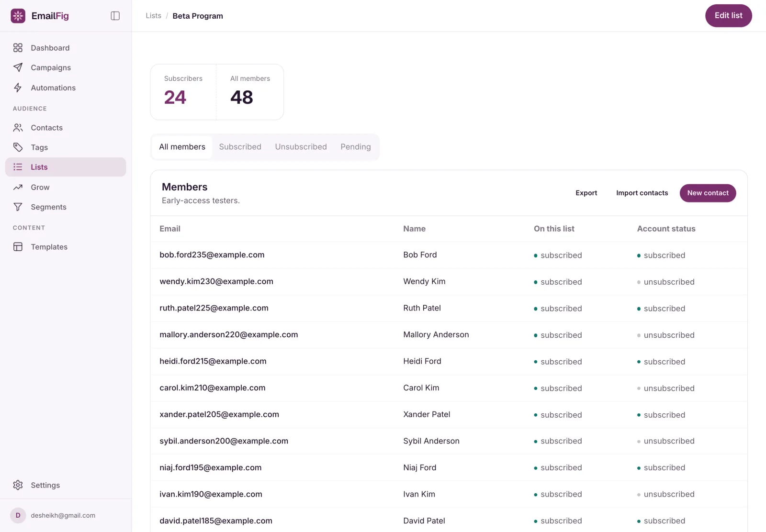Click the New contact button

pyautogui.click(x=708, y=193)
